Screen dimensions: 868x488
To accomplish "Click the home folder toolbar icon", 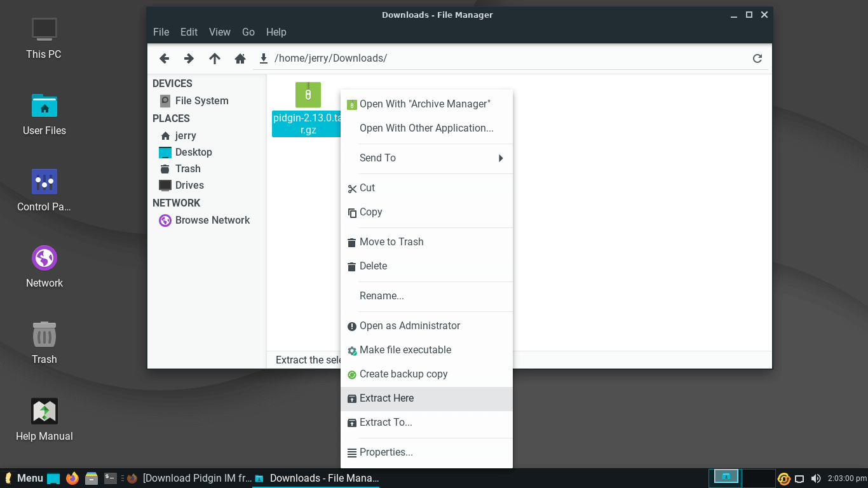I will [x=240, y=58].
